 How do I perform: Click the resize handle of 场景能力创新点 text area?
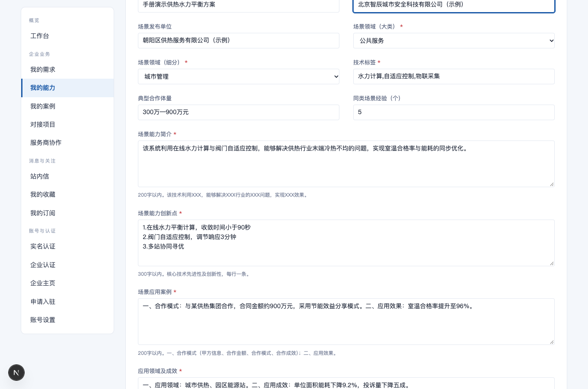pos(552,263)
